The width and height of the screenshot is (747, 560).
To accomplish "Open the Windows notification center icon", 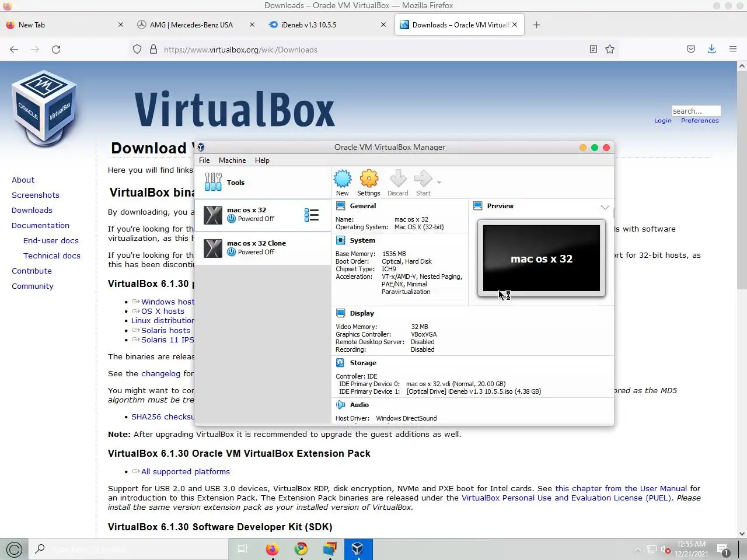I will coord(724,549).
